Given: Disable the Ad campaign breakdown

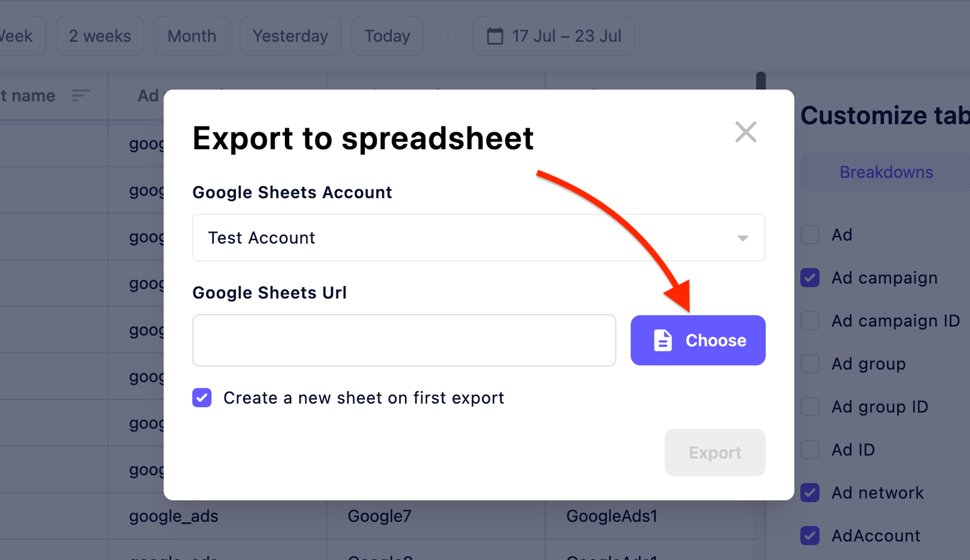Looking at the screenshot, I should tap(810, 278).
